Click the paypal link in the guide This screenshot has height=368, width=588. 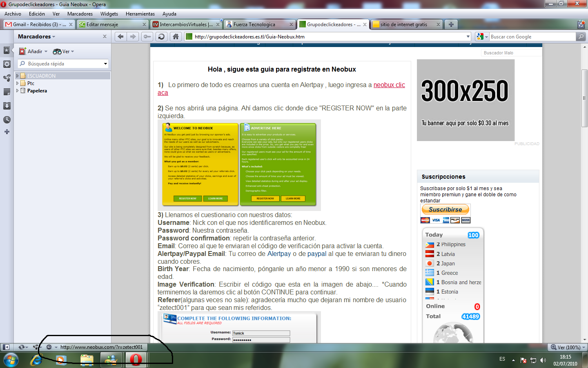[x=317, y=254]
